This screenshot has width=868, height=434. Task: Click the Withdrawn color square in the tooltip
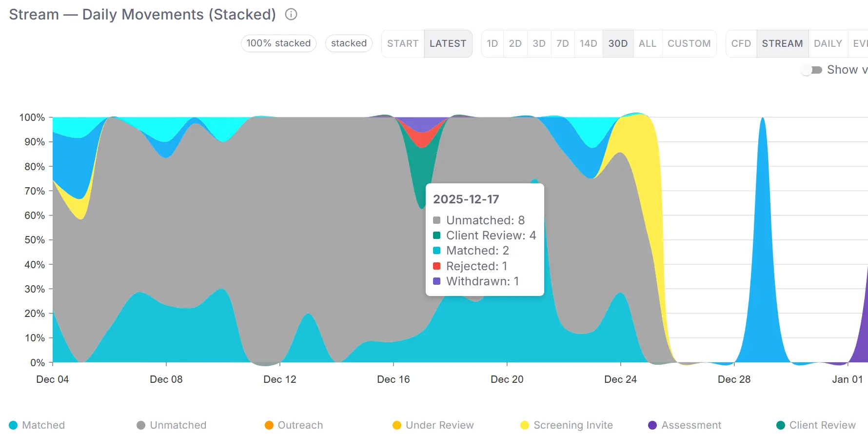click(437, 281)
